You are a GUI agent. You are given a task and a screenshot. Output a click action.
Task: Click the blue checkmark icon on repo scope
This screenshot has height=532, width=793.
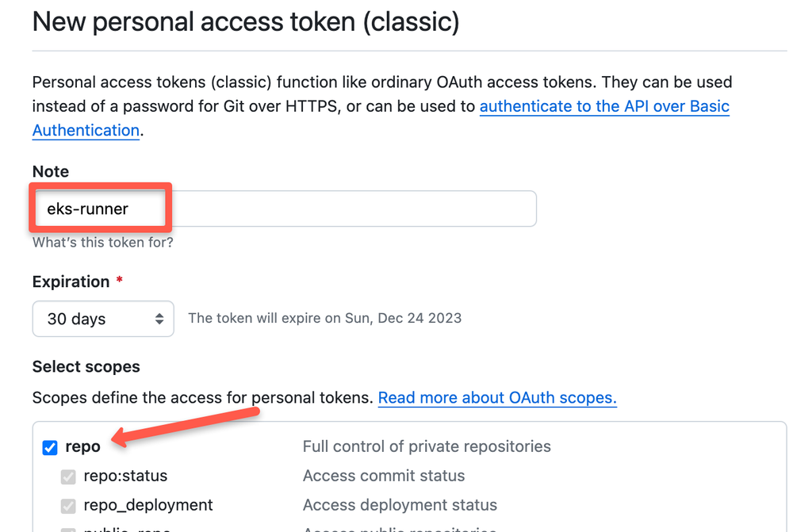(50, 447)
